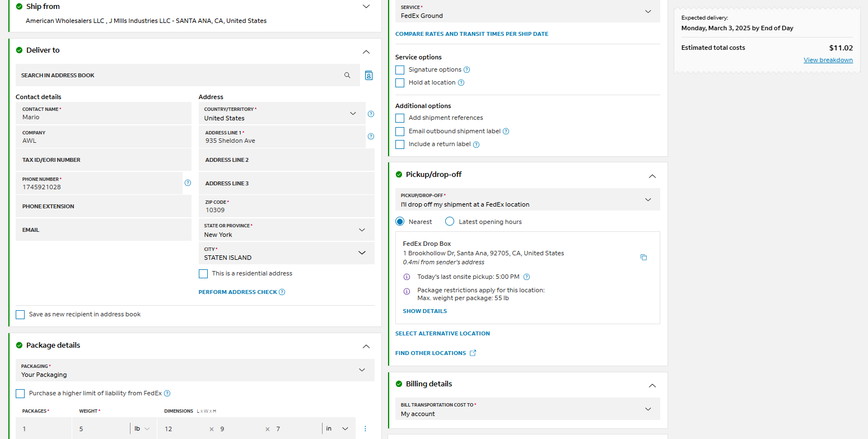Open the Pickup/Drop-off method dropdown

coord(528,199)
